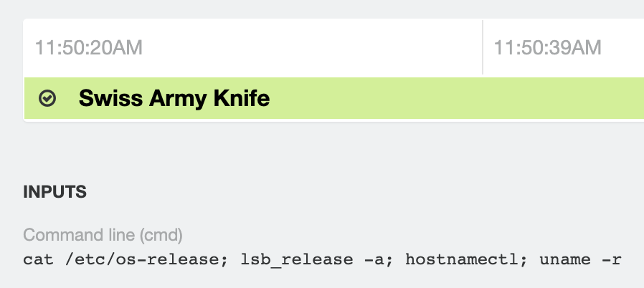Click the success checkmark icon beside Swiss Army Knife
The width and height of the screenshot is (644, 288).
pyautogui.click(x=47, y=98)
